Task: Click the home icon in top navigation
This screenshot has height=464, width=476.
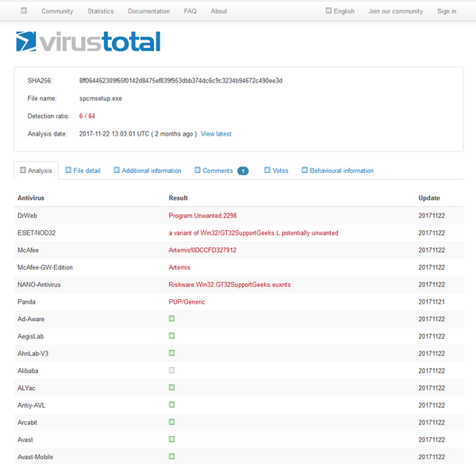Action: tap(24, 11)
